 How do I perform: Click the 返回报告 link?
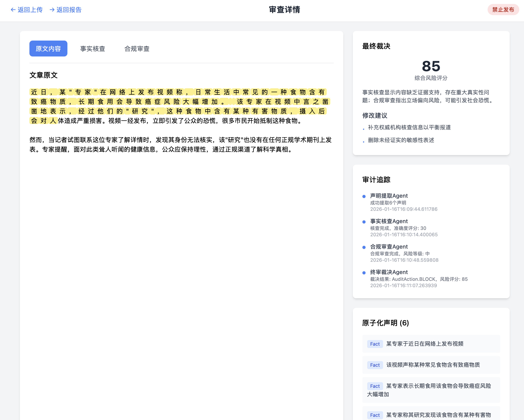pyautogui.click(x=69, y=10)
